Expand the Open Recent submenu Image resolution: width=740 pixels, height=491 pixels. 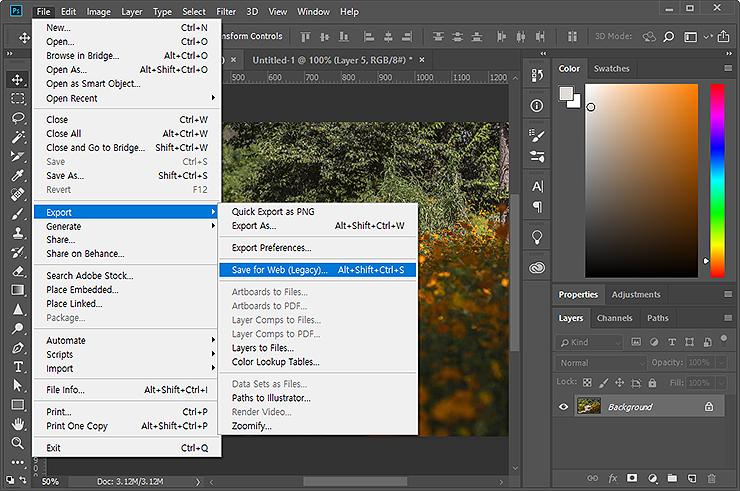tap(126, 98)
